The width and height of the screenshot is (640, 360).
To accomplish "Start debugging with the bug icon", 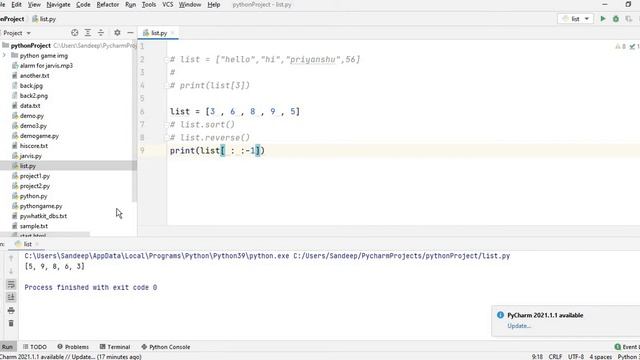I will [x=616, y=19].
